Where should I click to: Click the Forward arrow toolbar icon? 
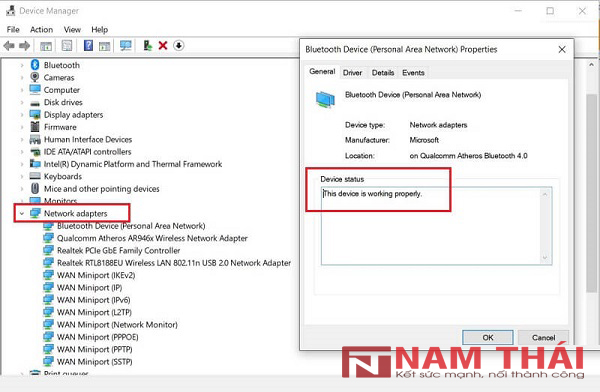tap(24, 46)
